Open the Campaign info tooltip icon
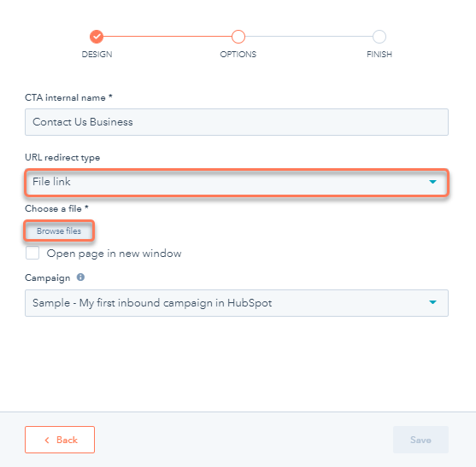The image size is (476, 467). [80, 277]
